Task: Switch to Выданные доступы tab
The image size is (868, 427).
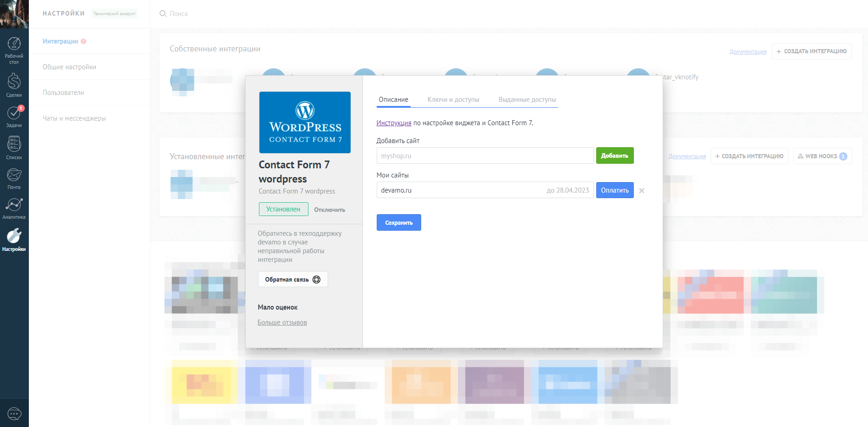Action: pos(527,100)
